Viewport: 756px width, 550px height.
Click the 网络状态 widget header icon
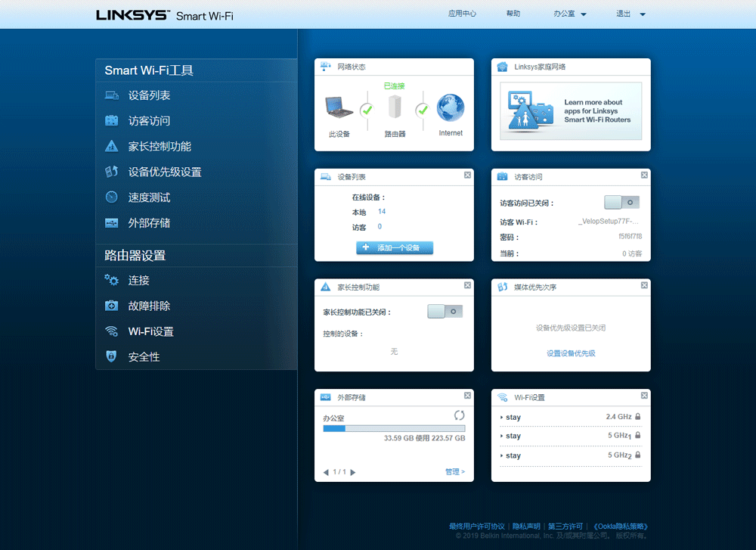click(325, 67)
